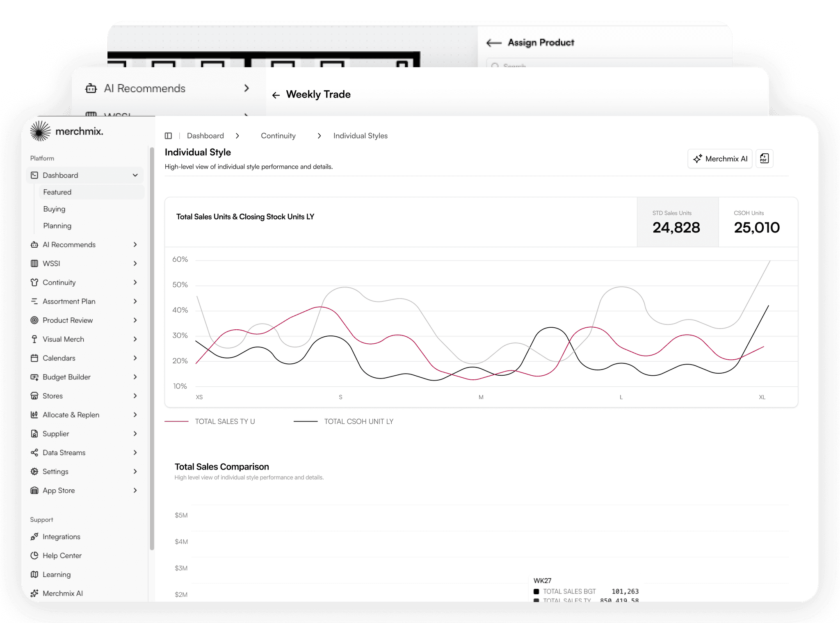This screenshot has height=623, width=840.
Task: Click the Settings gear icon
Action: 34,471
